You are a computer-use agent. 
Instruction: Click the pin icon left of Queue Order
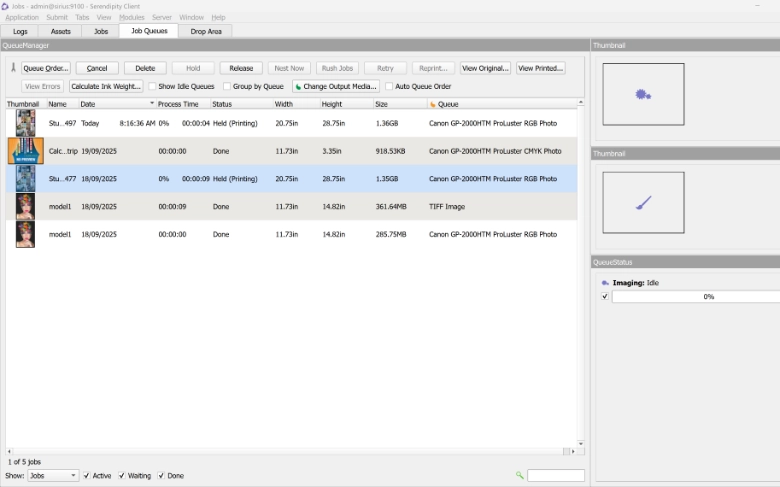pyautogui.click(x=13, y=68)
